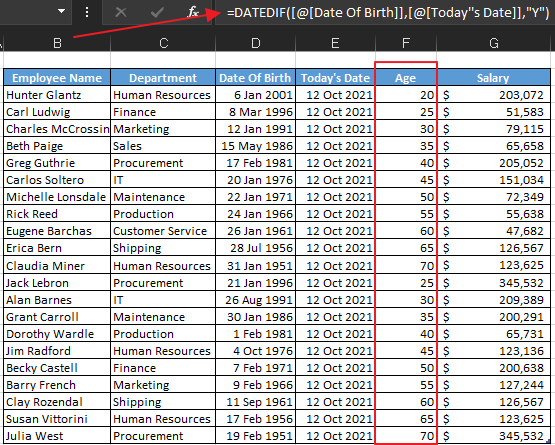Select column B header
The image size is (555, 445).
click(x=57, y=43)
